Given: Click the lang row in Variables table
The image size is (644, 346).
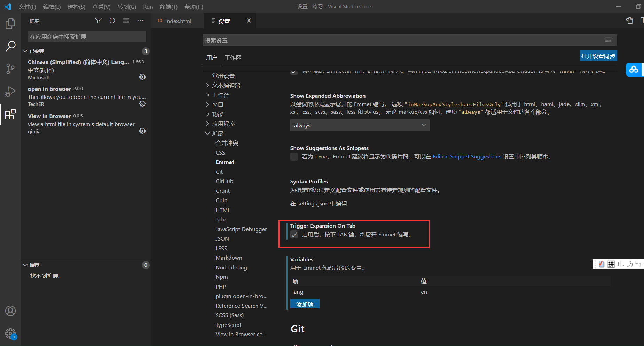Looking at the screenshot, I should pyautogui.click(x=450, y=292).
